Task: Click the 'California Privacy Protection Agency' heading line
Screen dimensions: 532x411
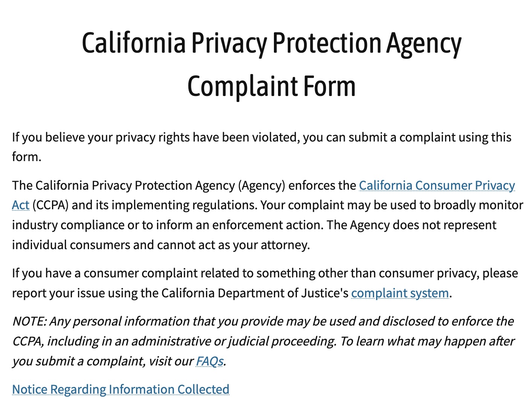Action: point(271,43)
